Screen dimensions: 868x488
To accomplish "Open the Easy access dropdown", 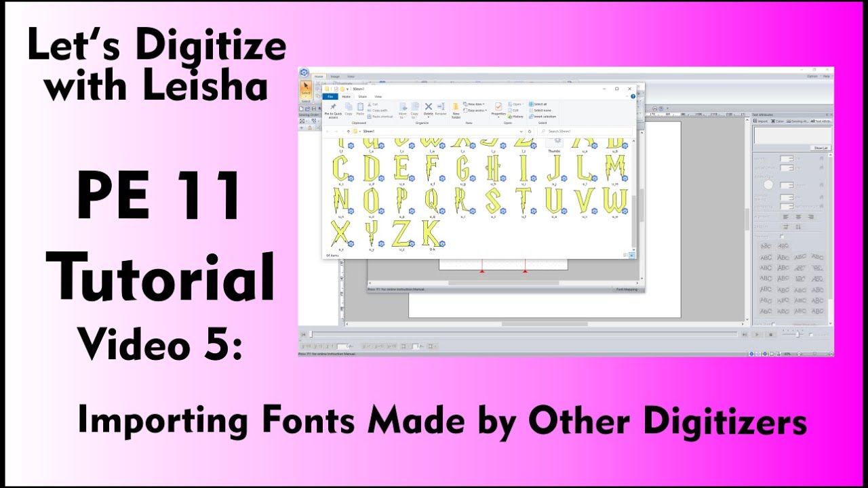I will pos(475,110).
